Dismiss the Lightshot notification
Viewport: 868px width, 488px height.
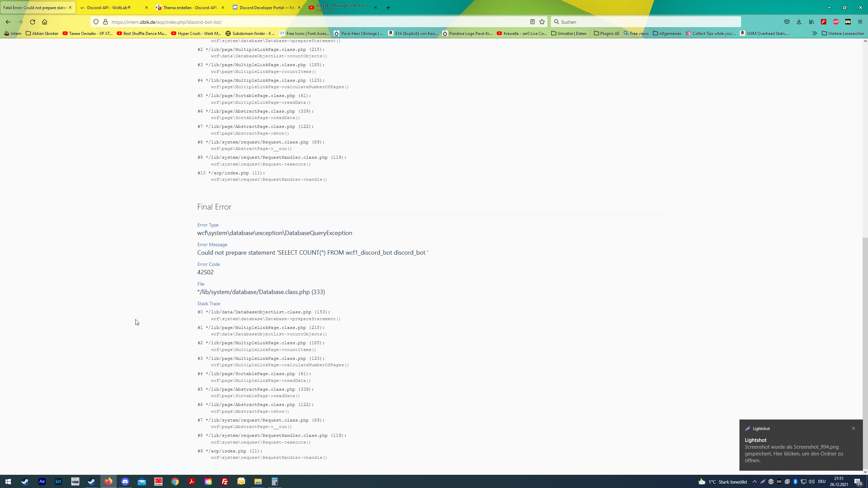point(853,428)
